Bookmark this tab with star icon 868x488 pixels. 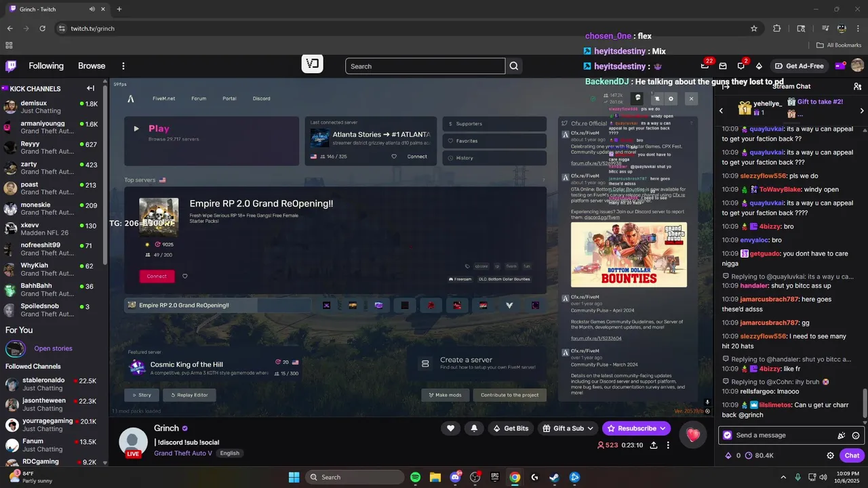(754, 28)
